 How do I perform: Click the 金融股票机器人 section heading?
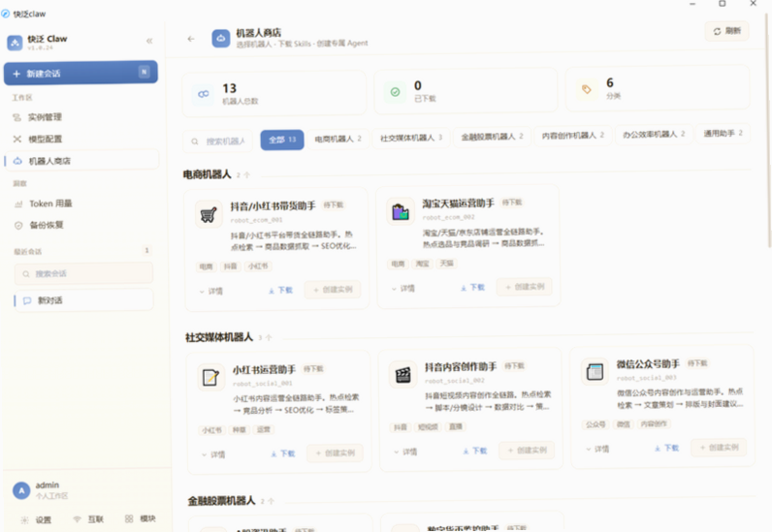coord(221,501)
